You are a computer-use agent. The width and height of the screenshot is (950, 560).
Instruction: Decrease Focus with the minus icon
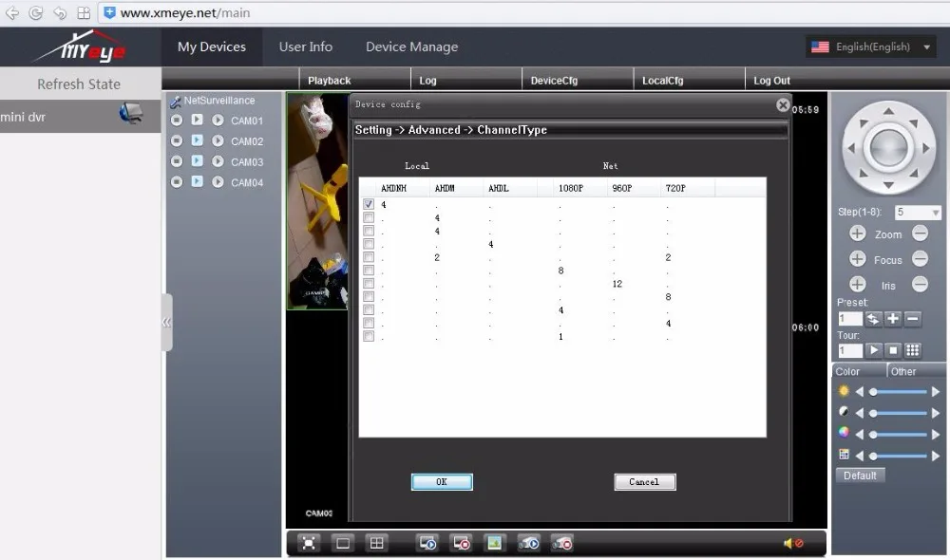coord(920,258)
